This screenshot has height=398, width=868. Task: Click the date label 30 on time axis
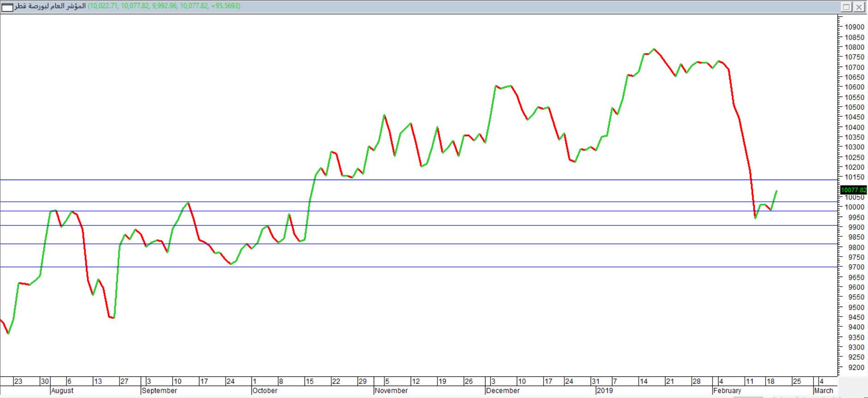(x=45, y=381)
